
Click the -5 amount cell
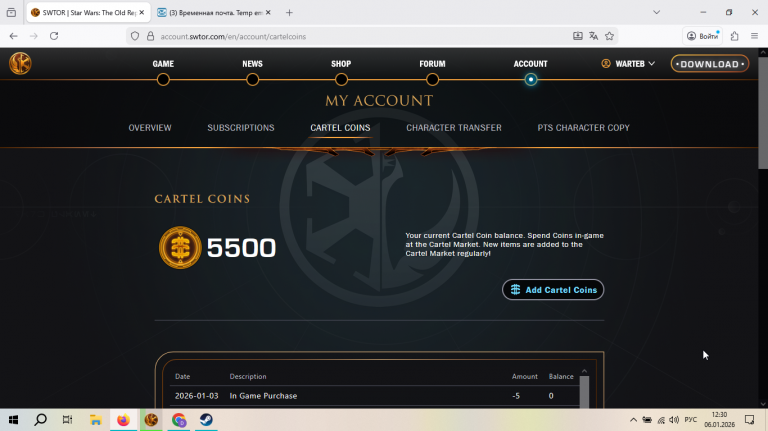tap(516, 396)
